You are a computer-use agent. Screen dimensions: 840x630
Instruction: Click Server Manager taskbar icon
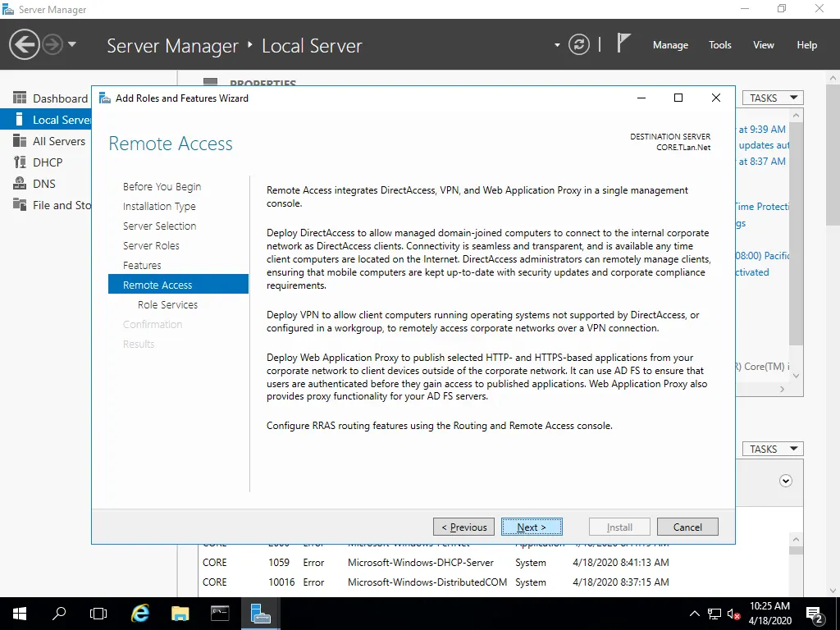260,614
